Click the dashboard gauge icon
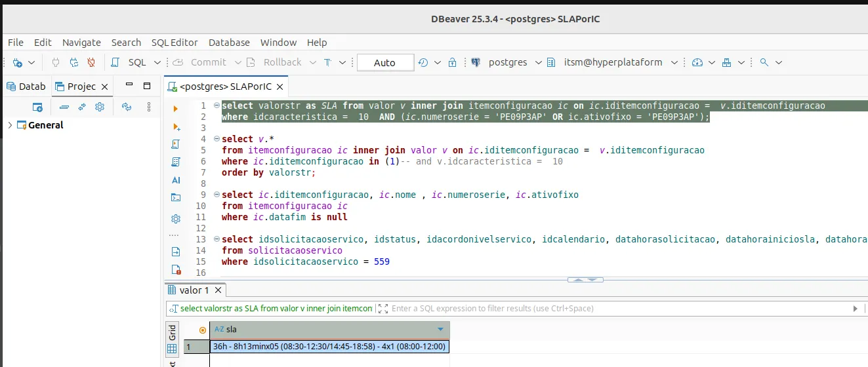The image size is (868, 367). click(697, 62)
